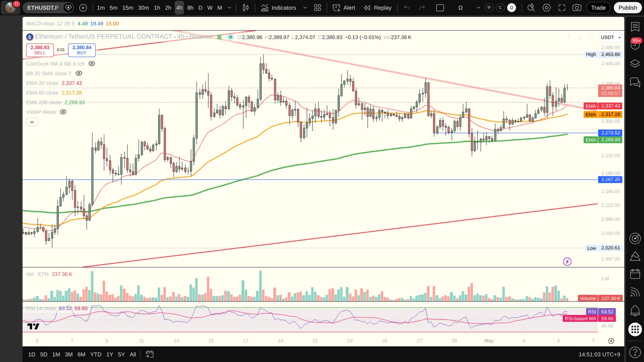This screenshot has height=362, width=644.
Task: Open the go-to-date calendar icon
Action: click(150, 354)
